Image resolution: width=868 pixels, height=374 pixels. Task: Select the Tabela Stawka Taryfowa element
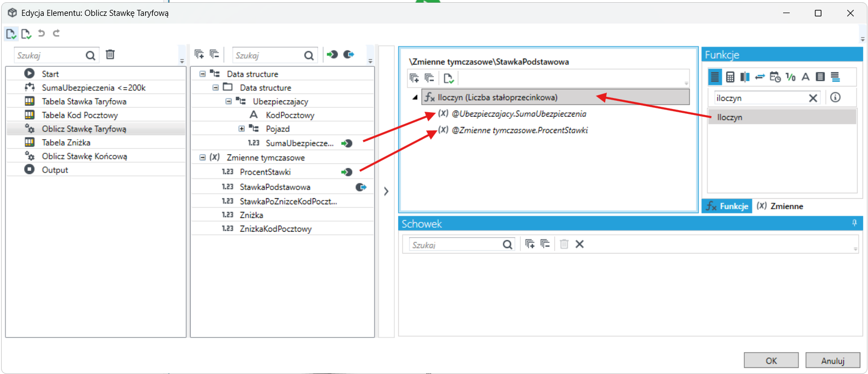point(84,101)
